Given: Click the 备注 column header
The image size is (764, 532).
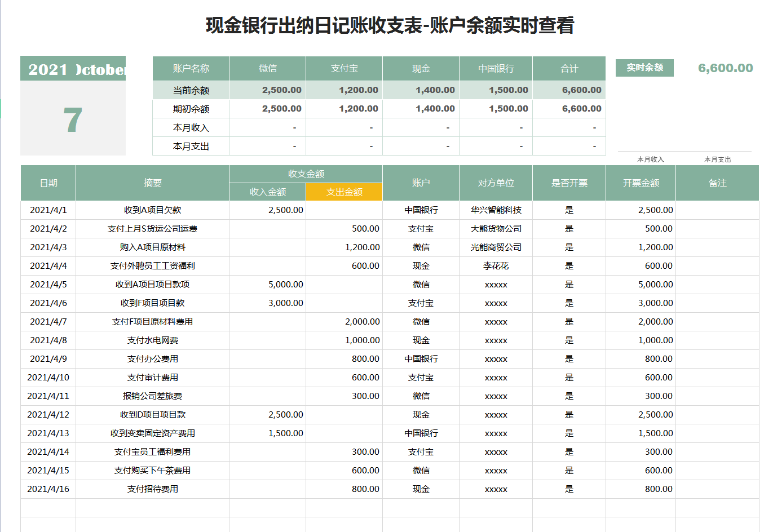Looking at the screenshot, I should pos(717,183).
